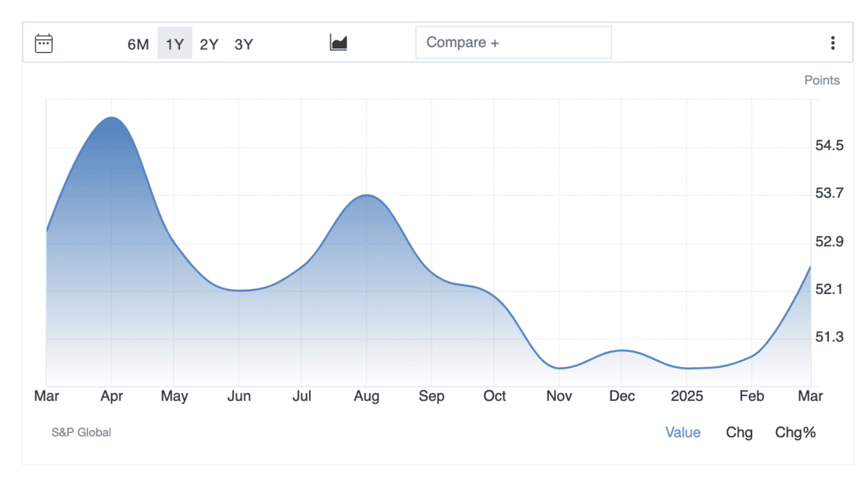
Task: Show the Value view
Action: point(683,432)
